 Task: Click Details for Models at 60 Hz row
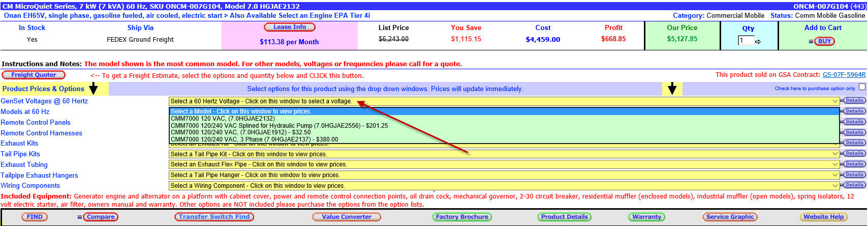(854, 111)
